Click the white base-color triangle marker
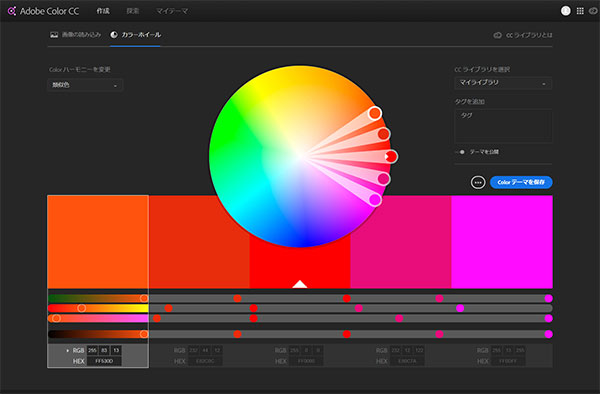The height and width of the screenshot is (394, 600). point(300,284)
